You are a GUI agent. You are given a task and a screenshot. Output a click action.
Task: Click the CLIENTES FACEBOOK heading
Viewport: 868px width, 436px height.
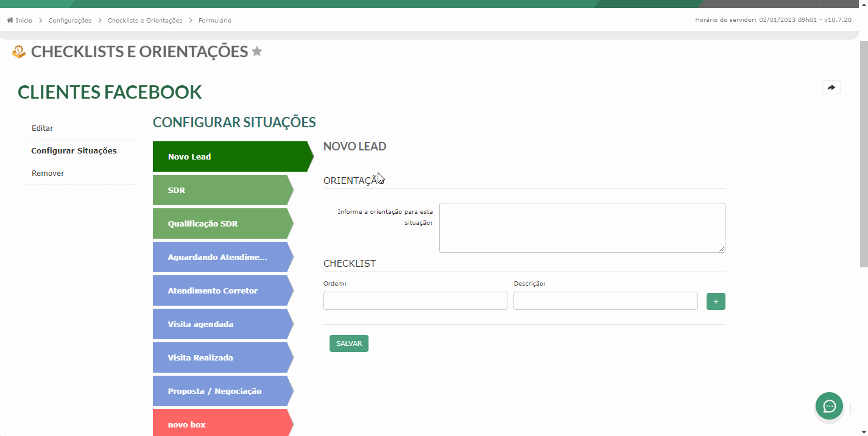pos(110,92)
